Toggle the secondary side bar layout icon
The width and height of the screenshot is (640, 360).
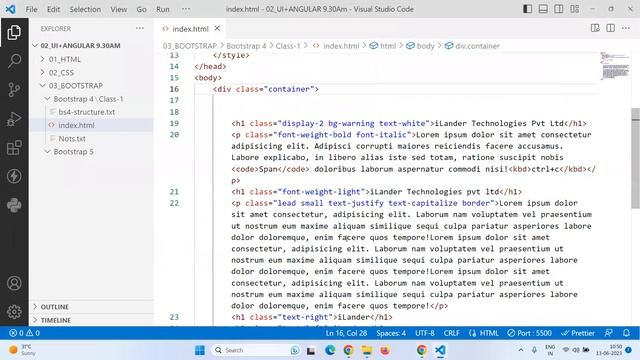click(x=559, y=9)
